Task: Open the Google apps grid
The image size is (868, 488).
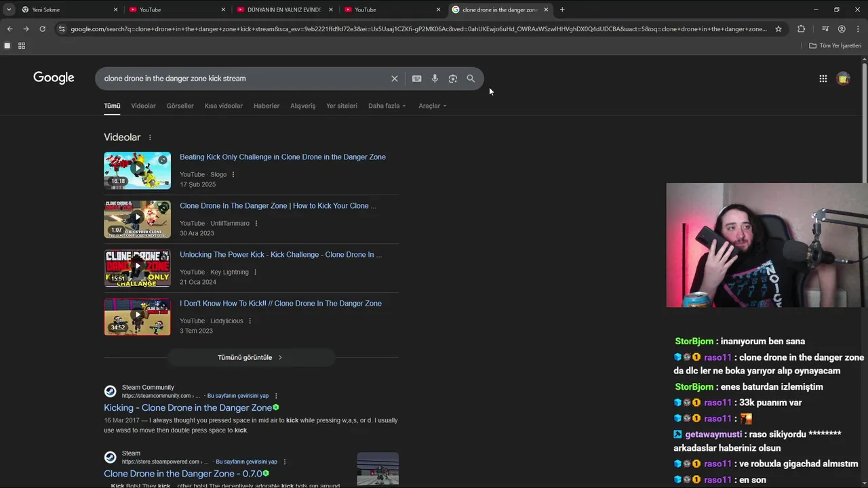Action: [x=823, y=79]
